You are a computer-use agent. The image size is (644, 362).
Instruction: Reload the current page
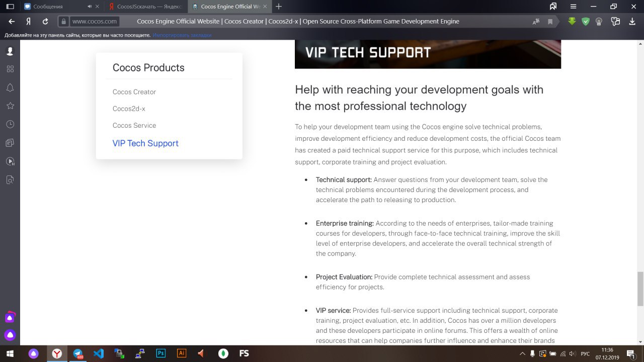point(45,22)
